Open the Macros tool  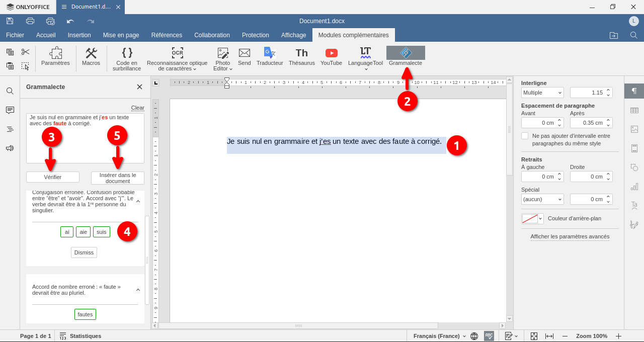(x=91, y=56)
